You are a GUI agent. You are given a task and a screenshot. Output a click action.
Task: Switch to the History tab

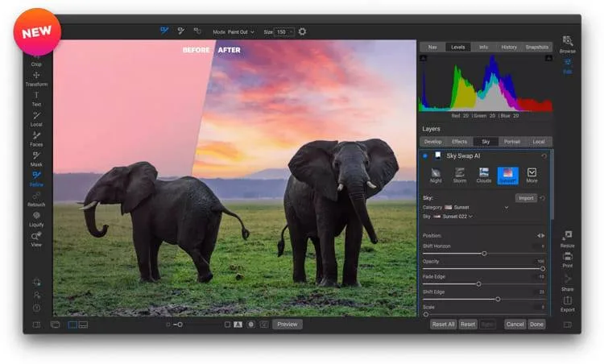[509, 47]
